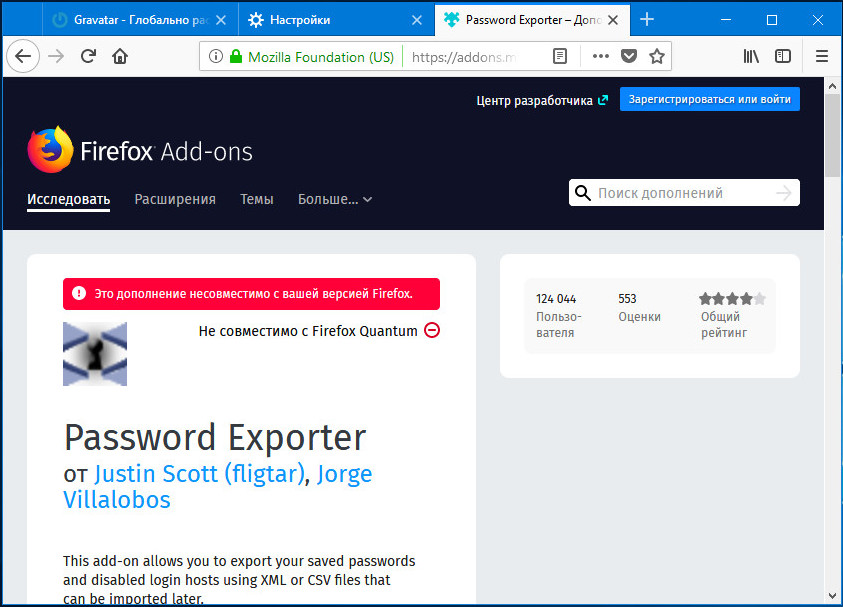Click the four-star overall rating
Screen dimensions: 843x607
732,298
